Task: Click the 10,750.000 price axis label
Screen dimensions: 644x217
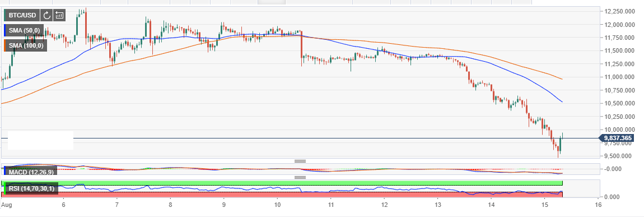Action: point(620,90)
